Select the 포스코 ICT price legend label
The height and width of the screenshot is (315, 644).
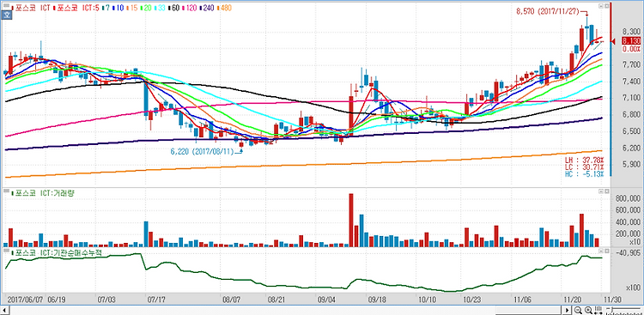[x=31, y=8]
